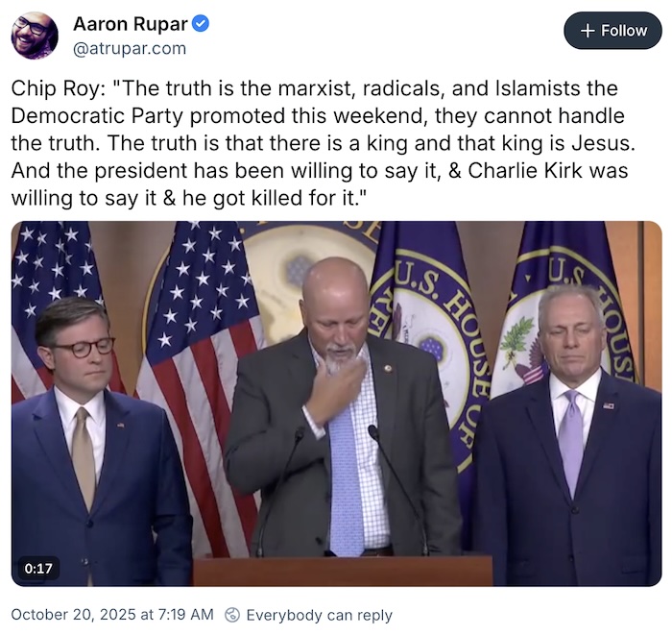
Task: Click the Everybody can reply icon
Action: pyautogui.click(x=231, y=615)
